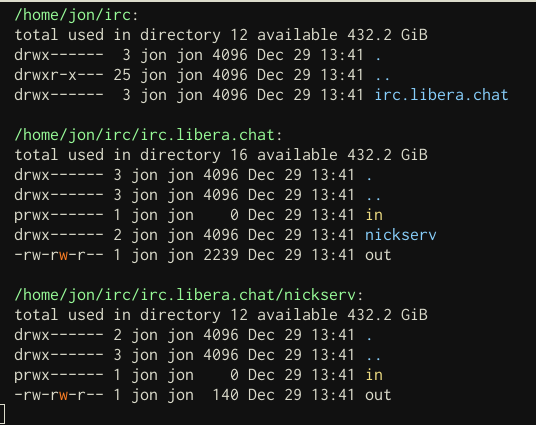Click the size 2239 of out file
Image resolution: width=536 pixels, height=425 pixels.
pos(221,255)
